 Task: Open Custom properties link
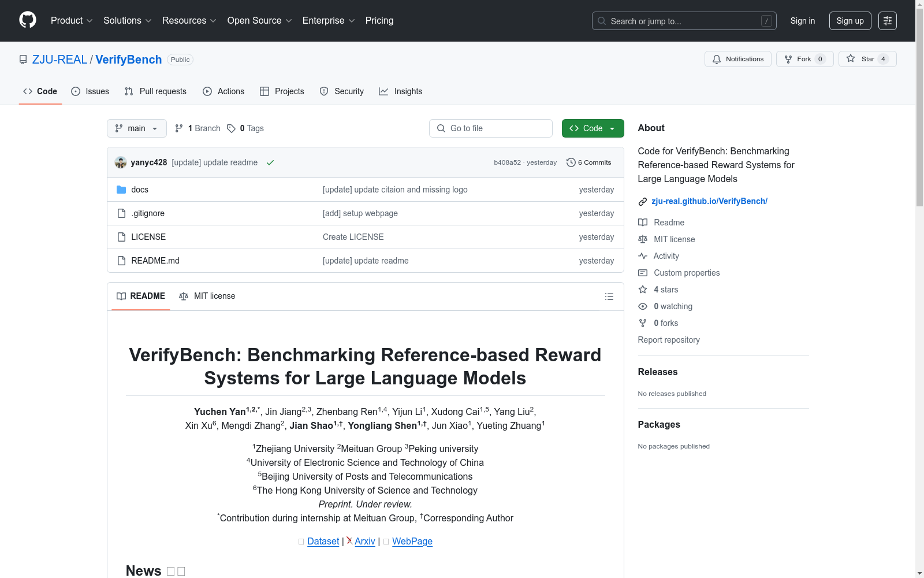pyautogui.click(x=679, y=273)
